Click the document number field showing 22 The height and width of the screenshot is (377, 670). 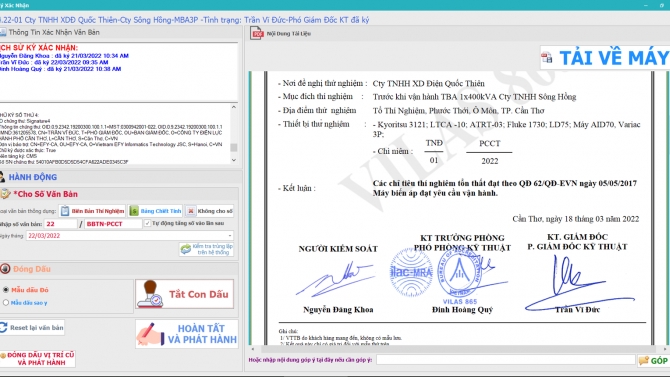tap(61, 224)
